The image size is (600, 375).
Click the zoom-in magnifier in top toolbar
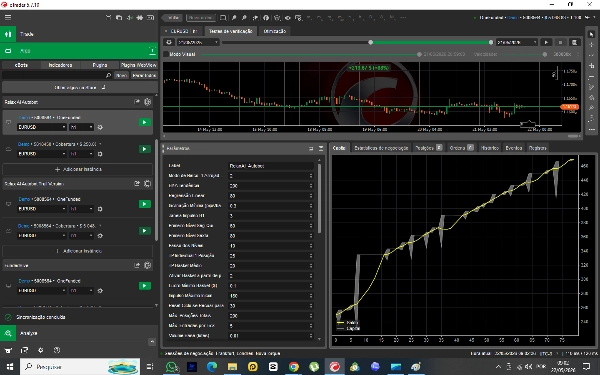(x=234, y=18)
